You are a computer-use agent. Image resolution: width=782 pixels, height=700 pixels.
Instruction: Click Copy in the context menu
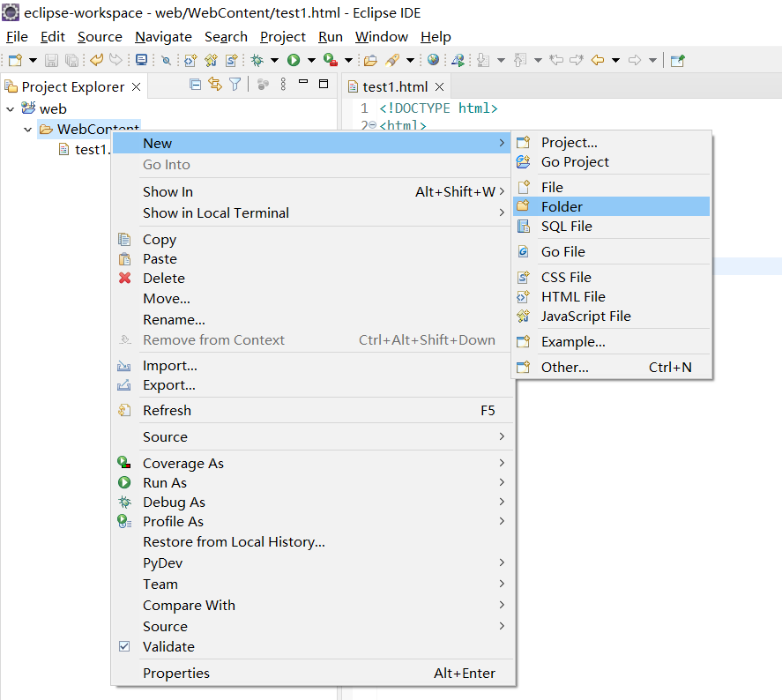point(313,239)
